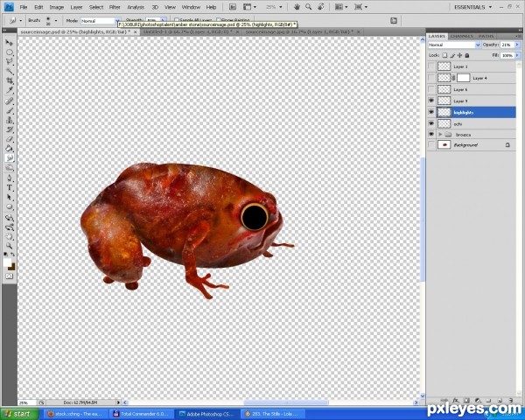Open the Layer menu
525x420 pixels.
[76, 7]
